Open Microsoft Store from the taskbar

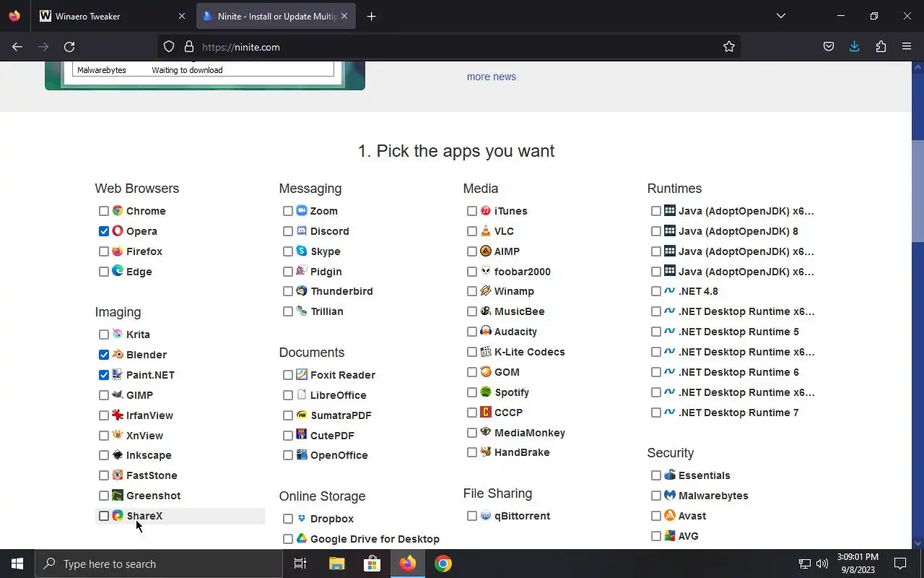click(372, 564)
